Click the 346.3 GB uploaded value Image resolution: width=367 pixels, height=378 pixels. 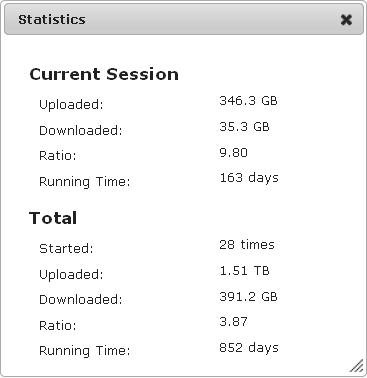tap(248, 101)
